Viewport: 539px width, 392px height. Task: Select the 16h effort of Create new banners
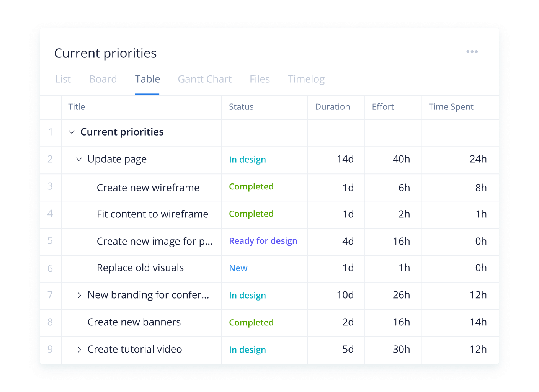tap(401, 322)
